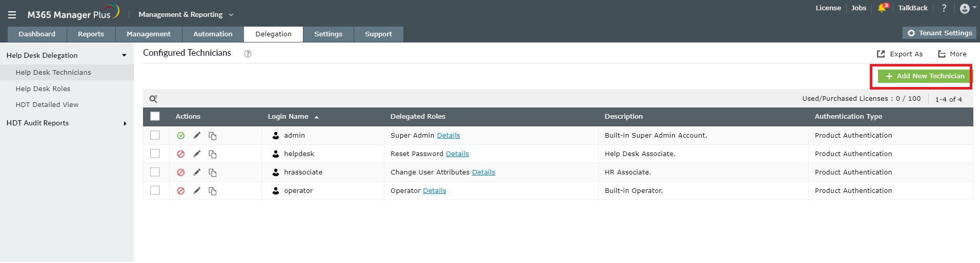Collapse the Help Desk Delegation section
The image size is (980, 263).
124,55
